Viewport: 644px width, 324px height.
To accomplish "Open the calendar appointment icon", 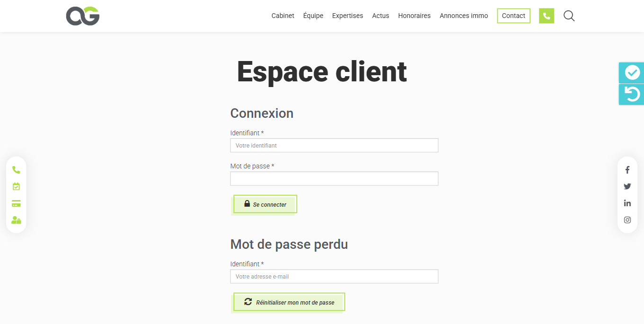I will tap(16, 186).
